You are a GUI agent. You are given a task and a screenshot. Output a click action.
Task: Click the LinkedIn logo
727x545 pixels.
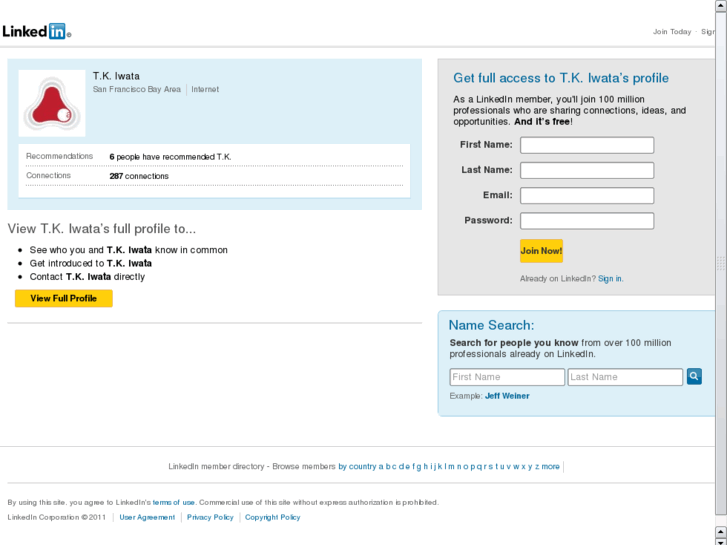click(x=36, y=31)
